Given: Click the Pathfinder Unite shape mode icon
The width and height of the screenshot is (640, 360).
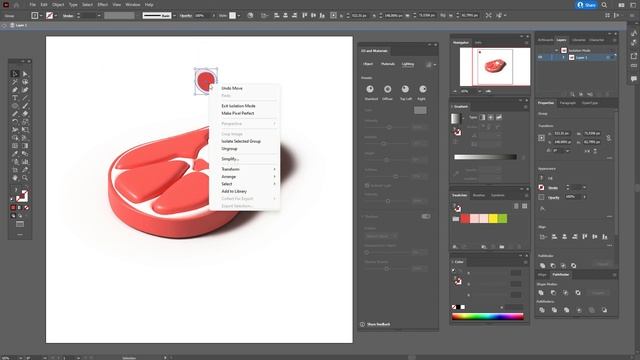Looking at the screenshot, I should [x=541, y=293].
